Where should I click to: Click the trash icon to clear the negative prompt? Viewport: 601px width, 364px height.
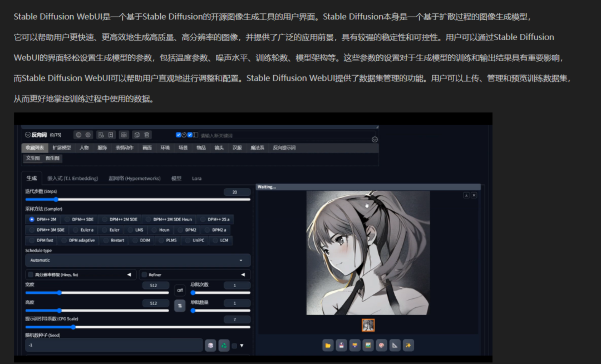click(146, 135)
